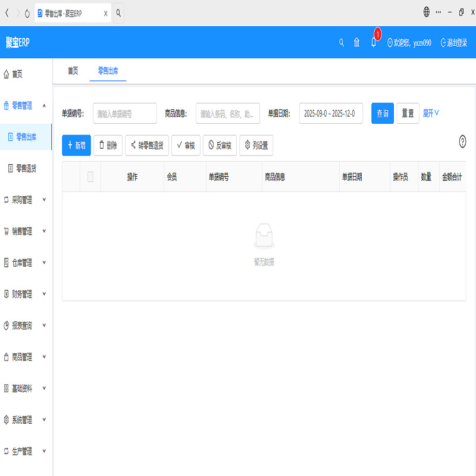Click 展开 to expand more search filters
Viewport: 476px width, 476px height.
[x=428, y=113]
